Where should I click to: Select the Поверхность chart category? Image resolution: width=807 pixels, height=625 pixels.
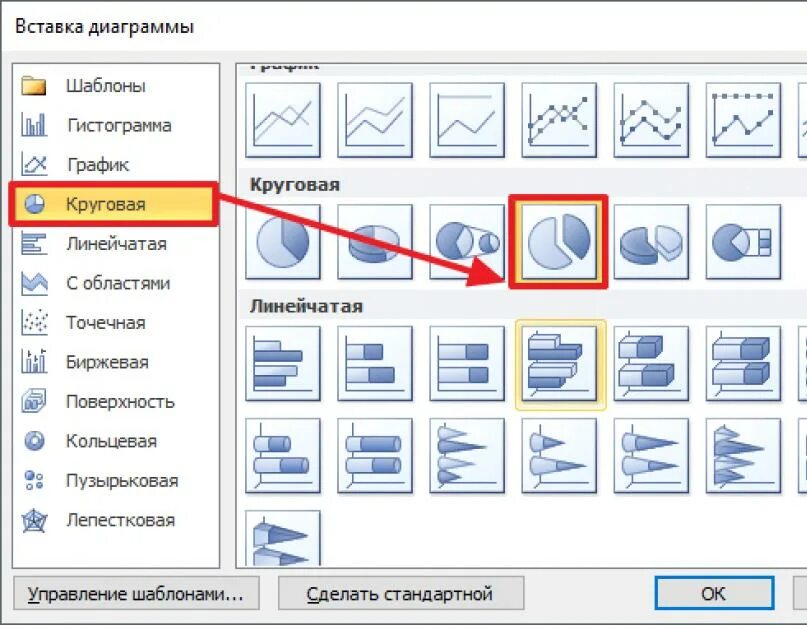(x=116, y=402)
